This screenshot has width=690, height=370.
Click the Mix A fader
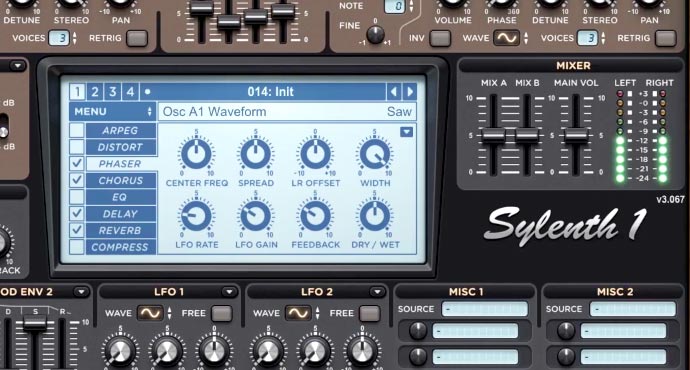(493, 136)
